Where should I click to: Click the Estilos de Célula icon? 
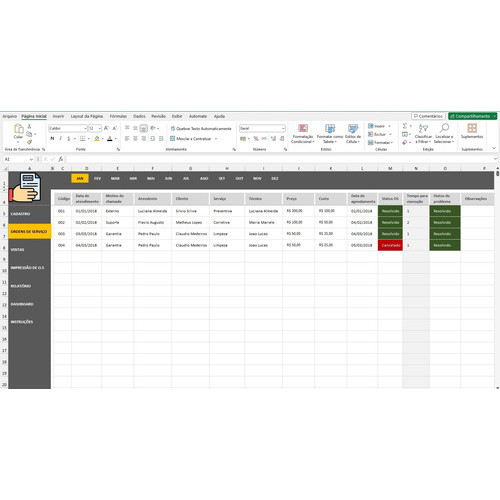tap(353, 128)
